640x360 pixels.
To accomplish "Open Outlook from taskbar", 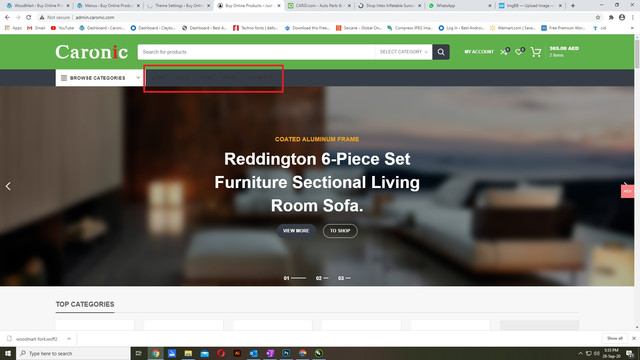I will 253,353.
